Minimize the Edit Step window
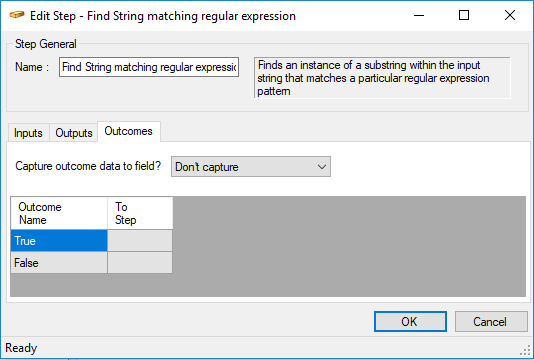534x360 pixels. (419, 15)
